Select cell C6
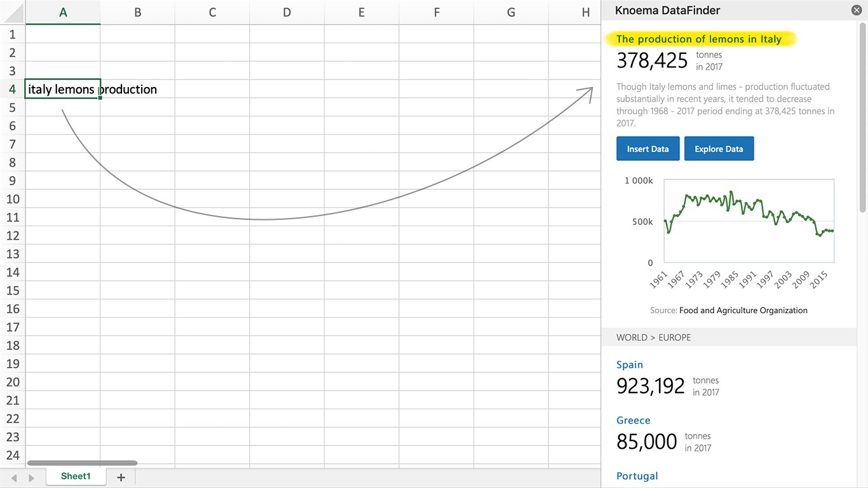This screenshot has width=868, height=488. point(212,126)
